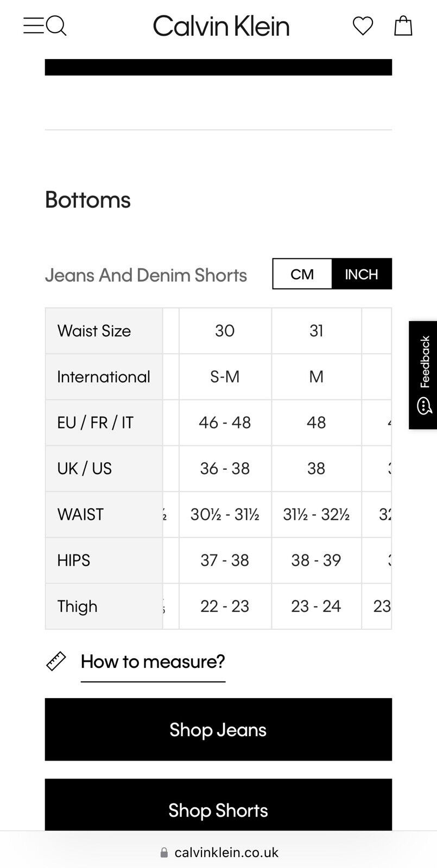Click the Shop Jeans button
Viewport: 437px width, 868px height.
click(218, 730)
